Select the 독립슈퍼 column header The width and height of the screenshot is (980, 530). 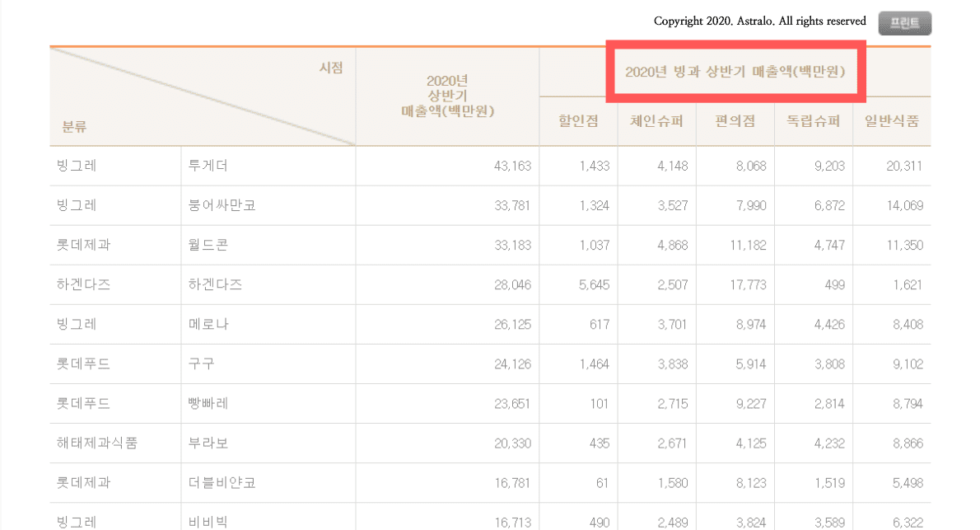[x=813, y=121]
